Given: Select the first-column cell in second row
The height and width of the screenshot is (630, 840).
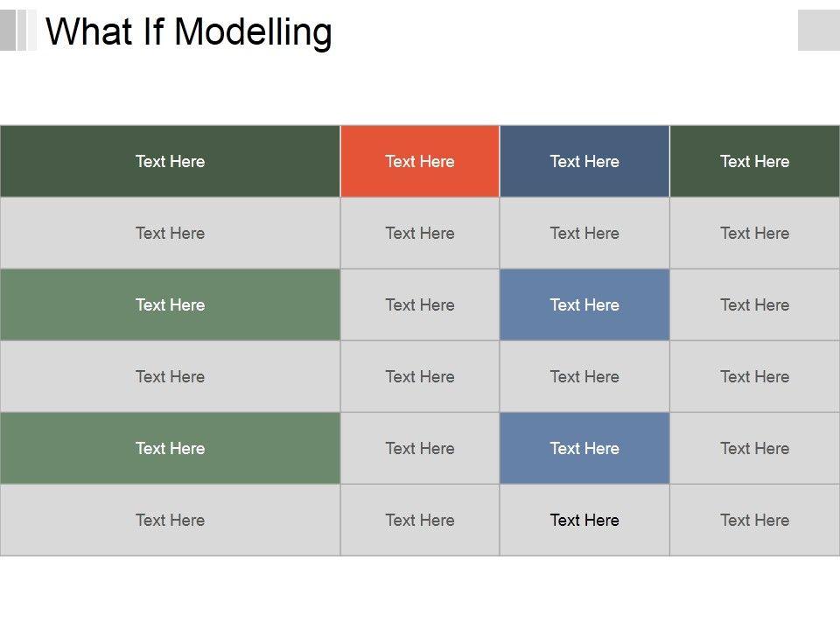Looking at the screenshot, I should [x=170, y=233].
